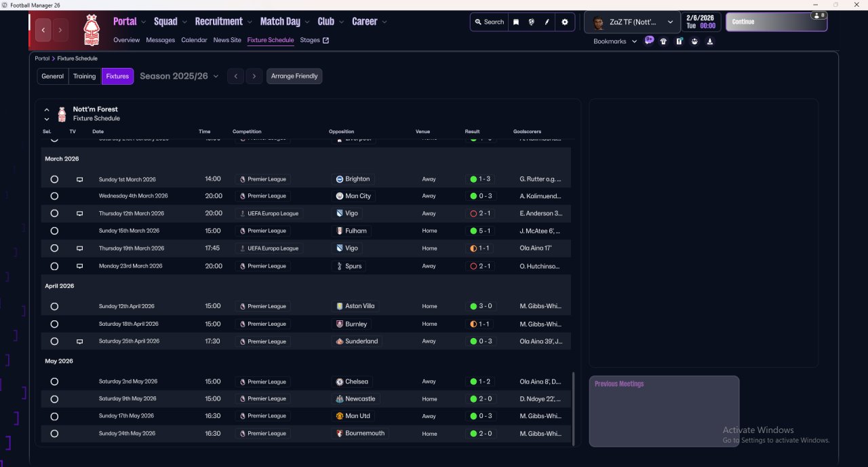Click the Arrange Friendly button

pos(294,76)
